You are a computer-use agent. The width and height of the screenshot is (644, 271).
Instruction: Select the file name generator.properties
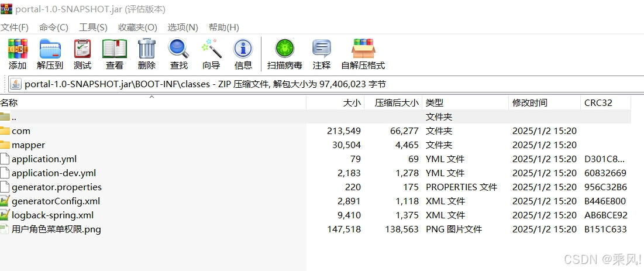[57, 187]
